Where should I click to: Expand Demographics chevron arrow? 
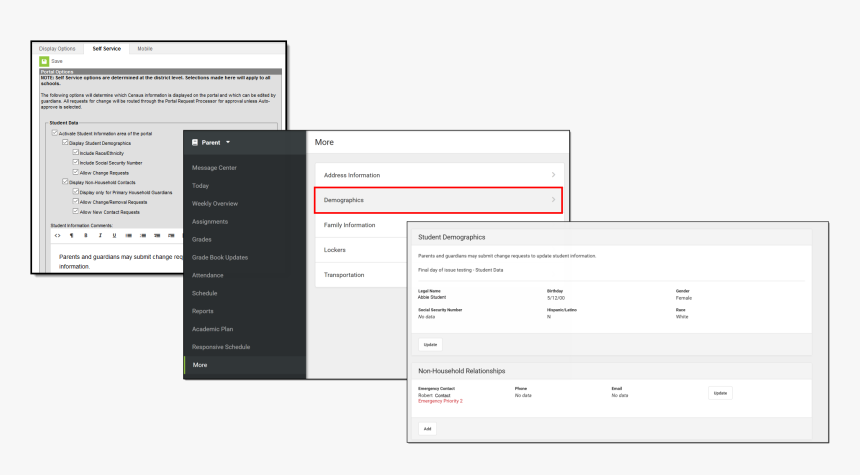[x=553, y=200]
